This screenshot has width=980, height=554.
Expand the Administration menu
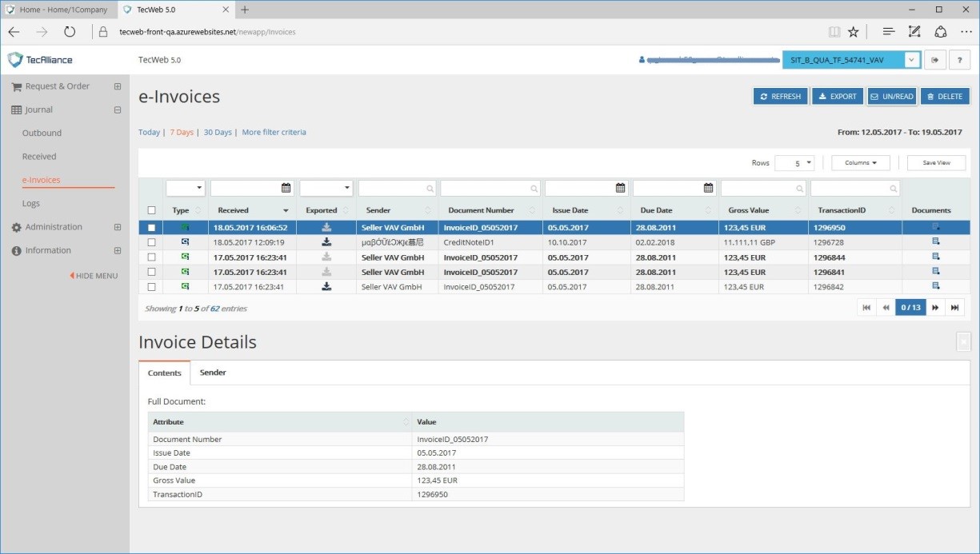118,227
